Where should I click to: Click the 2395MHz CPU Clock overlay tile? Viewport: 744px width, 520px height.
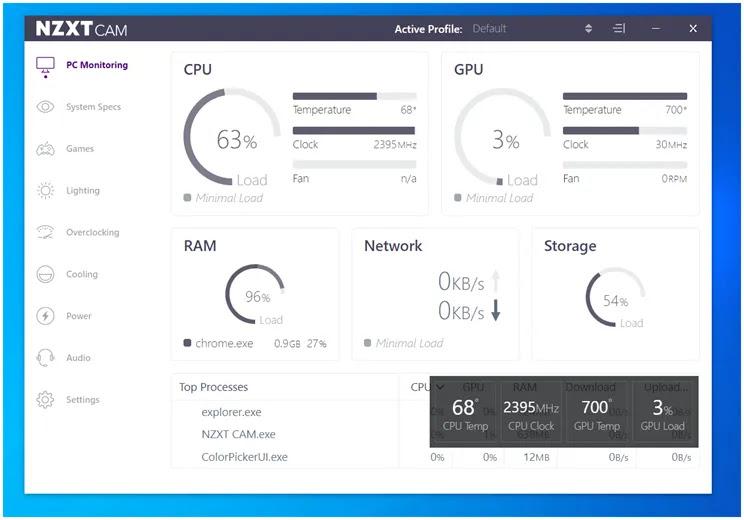click(x=531, y=414)
